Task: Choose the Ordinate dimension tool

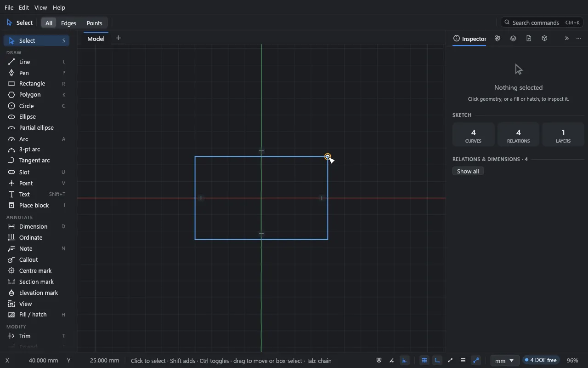Action: click(37, 237)
